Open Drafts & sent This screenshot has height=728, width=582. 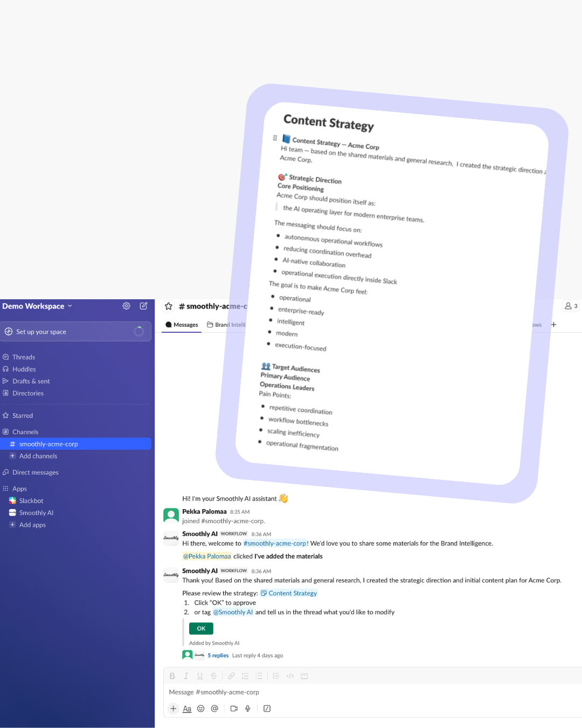point(31,381)
